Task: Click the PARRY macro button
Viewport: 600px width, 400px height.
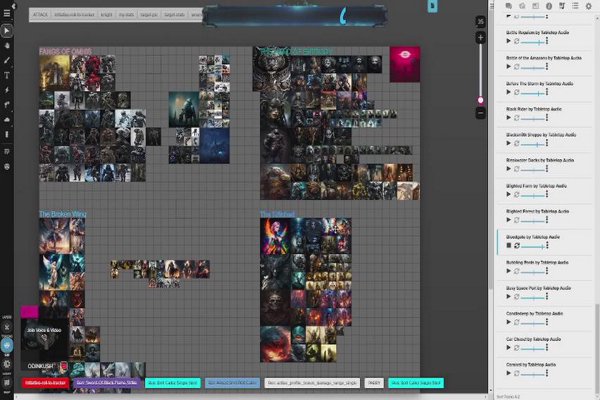Action: [374, 383]
